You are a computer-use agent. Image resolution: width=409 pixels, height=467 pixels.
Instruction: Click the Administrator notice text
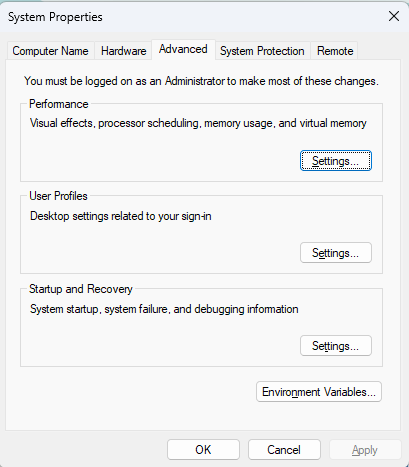(x=201, y=81)
